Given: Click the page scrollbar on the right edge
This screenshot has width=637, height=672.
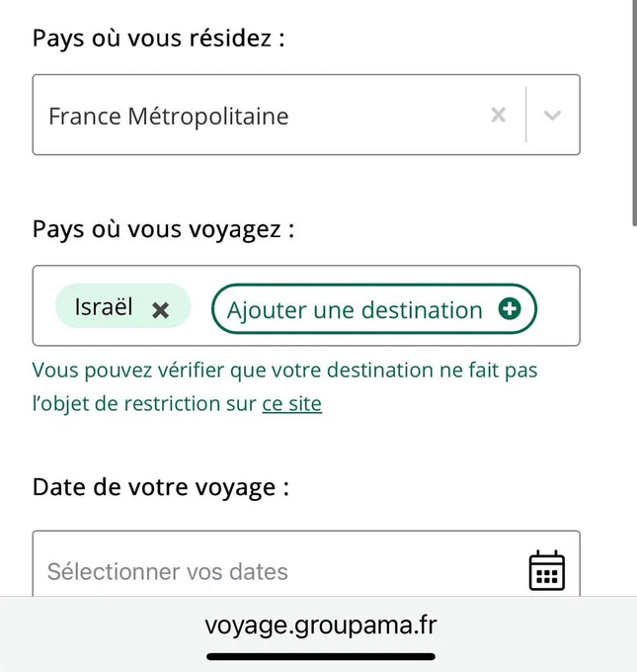Looking at the screenshot, I should tap(634, 113).
